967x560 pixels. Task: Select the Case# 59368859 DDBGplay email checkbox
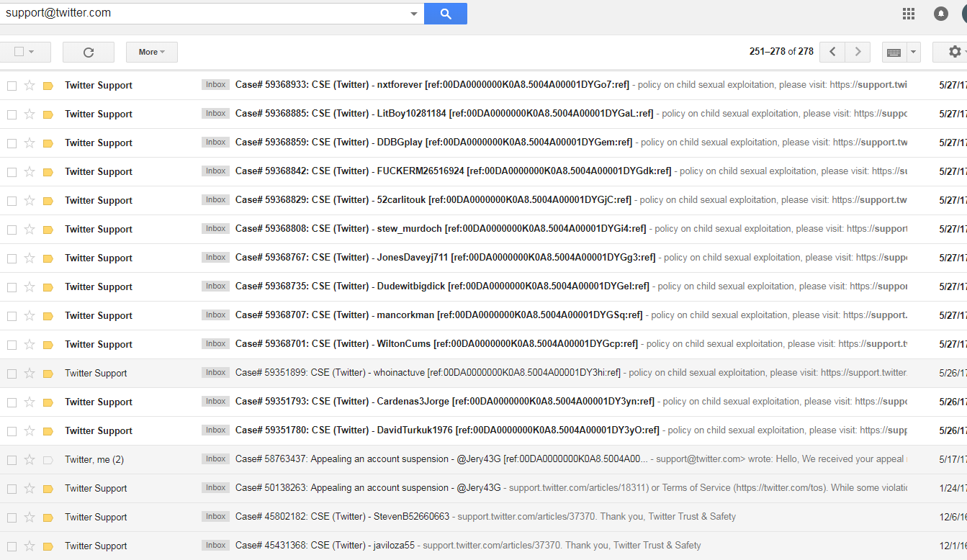(12, 143)
